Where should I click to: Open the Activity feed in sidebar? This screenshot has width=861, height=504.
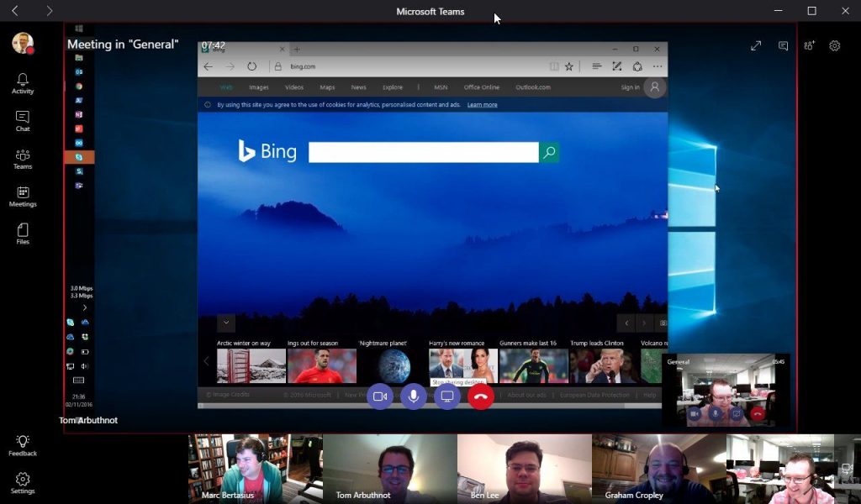[x=23, y=82]
